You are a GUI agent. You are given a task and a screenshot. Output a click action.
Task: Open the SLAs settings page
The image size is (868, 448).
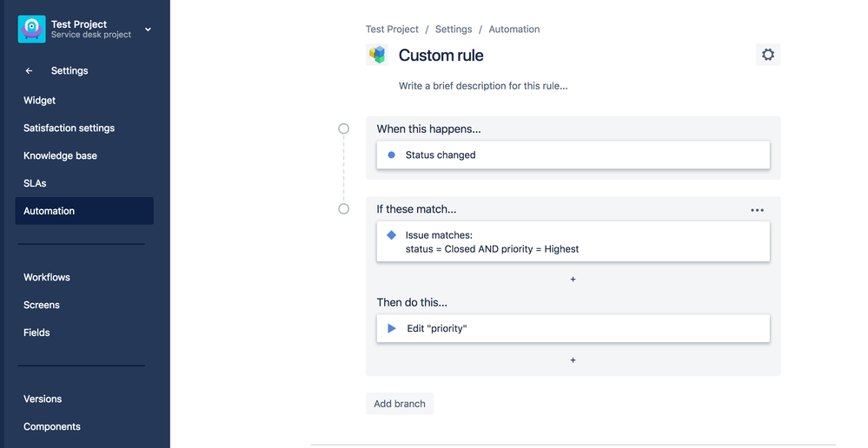pyautogui.click(x=36, y=183)
